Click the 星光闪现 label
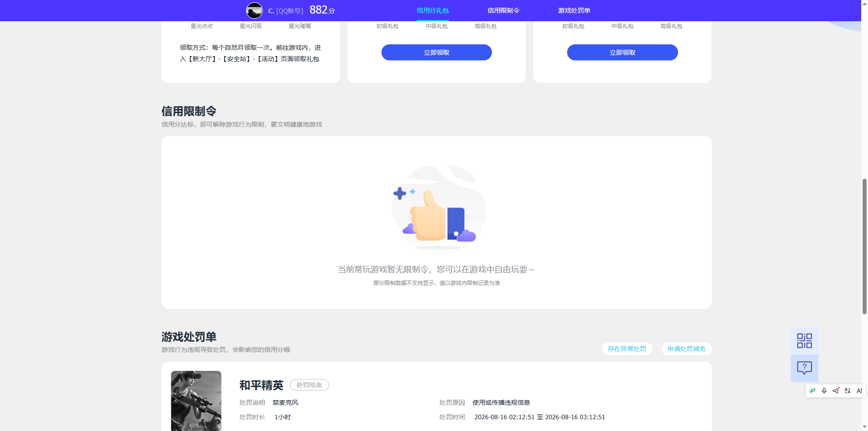 point(251,26)
